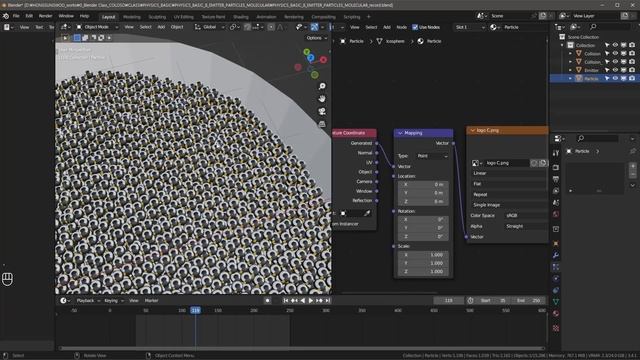Switch to the Layout workspace tab

coord(109,17)
